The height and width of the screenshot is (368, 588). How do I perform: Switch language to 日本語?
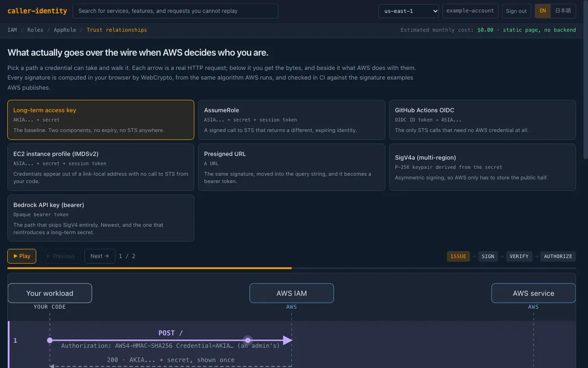[x=563, y=11]
